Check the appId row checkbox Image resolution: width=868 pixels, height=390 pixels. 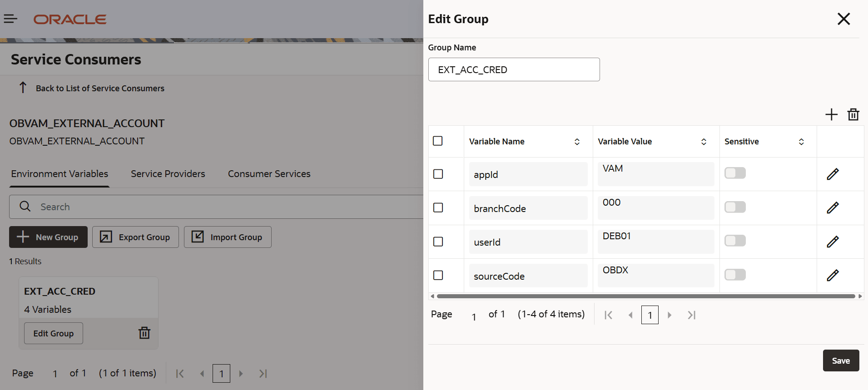coord(438,174)
